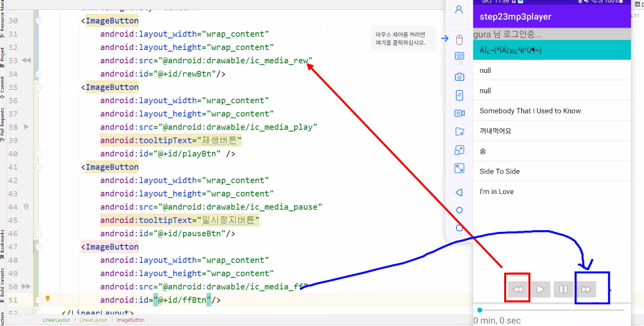The width and height of the screenshot is (644, 326).
Task: Click the @+id/ffBtn value on line 51
Action: tap(182, 300)
